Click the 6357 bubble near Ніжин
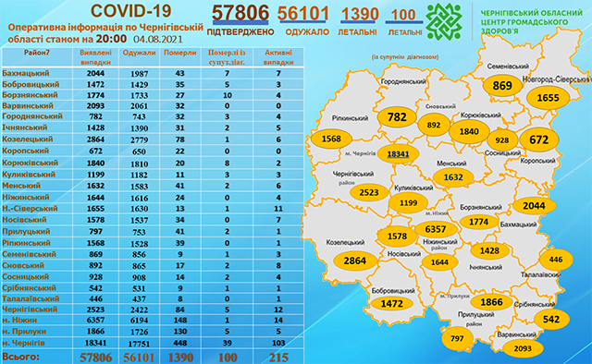This screenshot has height=364, width=592. [x=436, y=229]
